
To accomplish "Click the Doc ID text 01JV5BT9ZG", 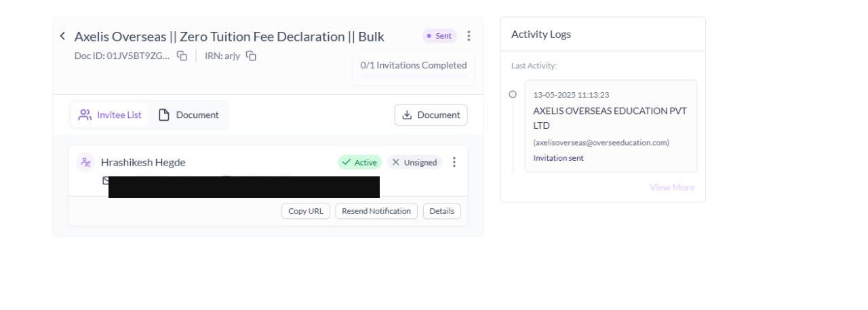I will 122,56.
